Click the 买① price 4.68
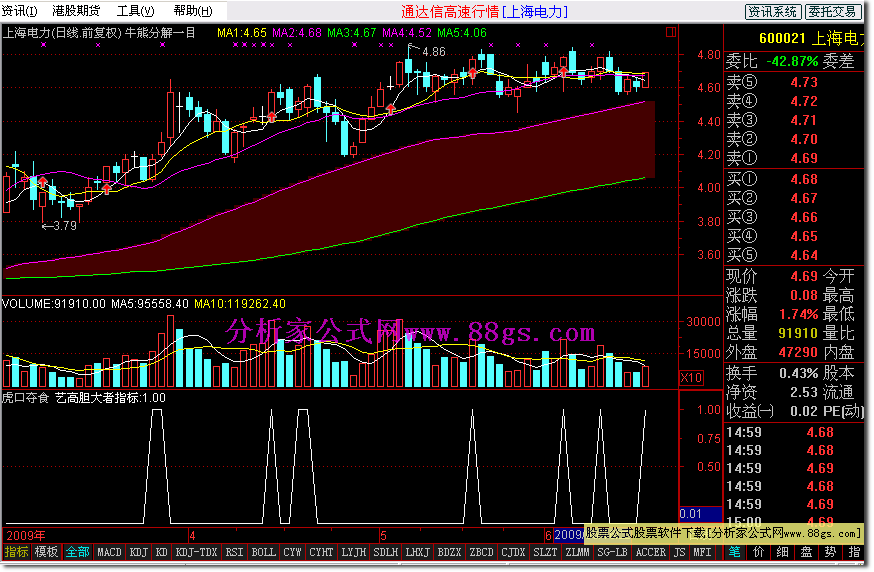This screenshot has height=572, width=874. coord(804,180)
